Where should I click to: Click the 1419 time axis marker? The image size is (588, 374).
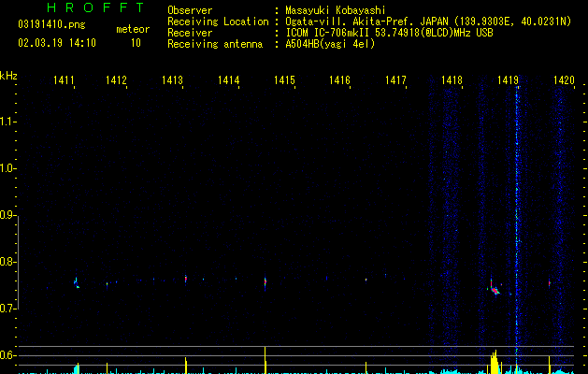pos(508,80)
